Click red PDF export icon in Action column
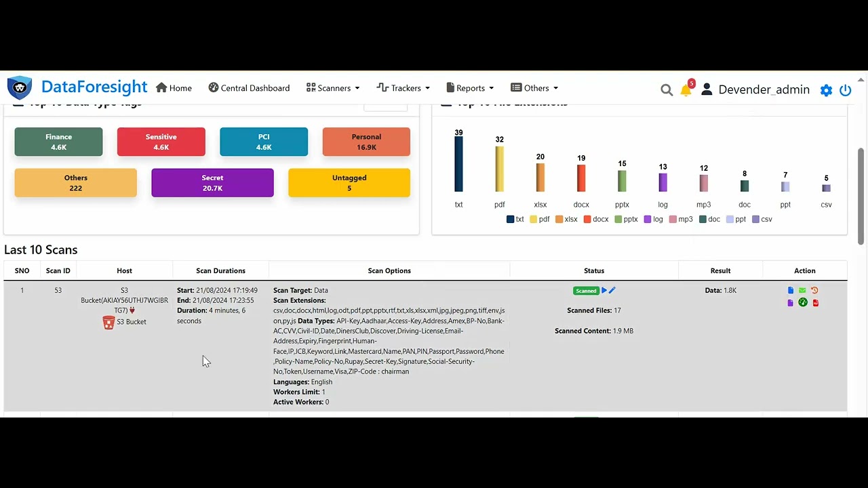868x488 pixels. tap(815, 302)
